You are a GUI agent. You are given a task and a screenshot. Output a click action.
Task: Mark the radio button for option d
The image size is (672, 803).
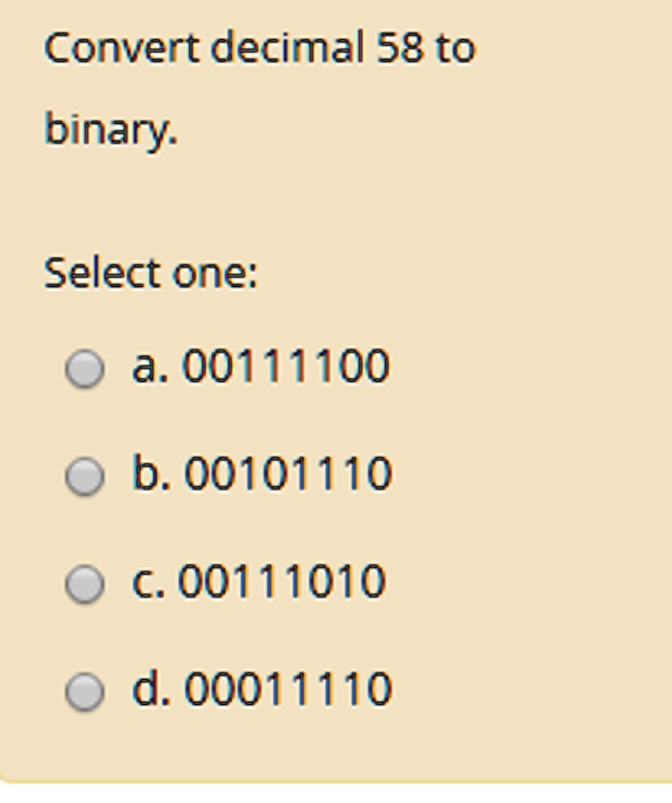point(85,692)
